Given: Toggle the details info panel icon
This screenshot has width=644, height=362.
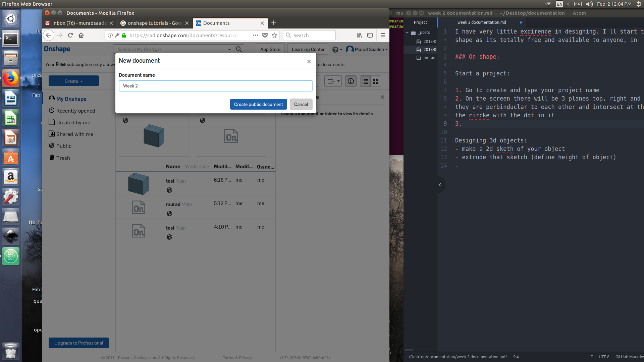Looking at the screenshot, I should pos(351,81).
